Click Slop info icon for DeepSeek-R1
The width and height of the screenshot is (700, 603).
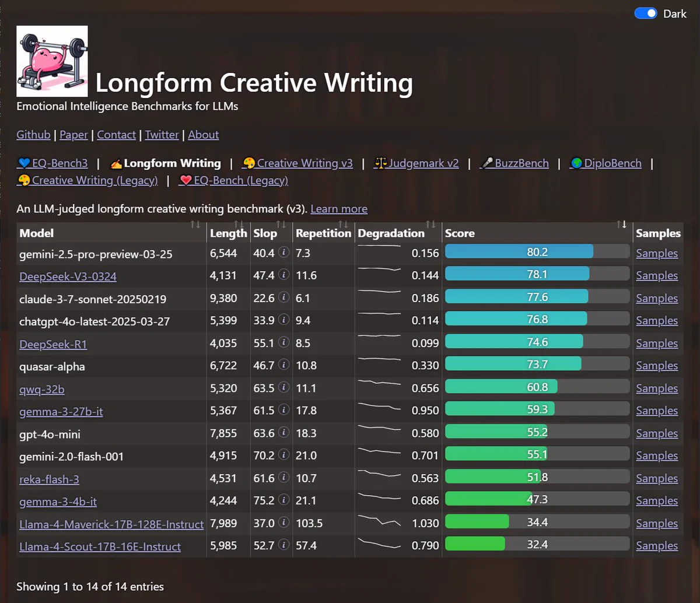pyautogui.click(x=283, y=343)
